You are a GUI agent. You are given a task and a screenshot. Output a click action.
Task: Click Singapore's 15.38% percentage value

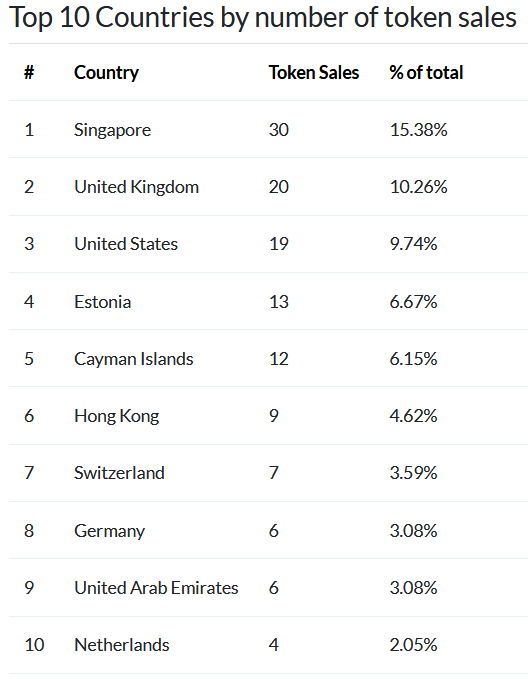[x=418, y=130]
